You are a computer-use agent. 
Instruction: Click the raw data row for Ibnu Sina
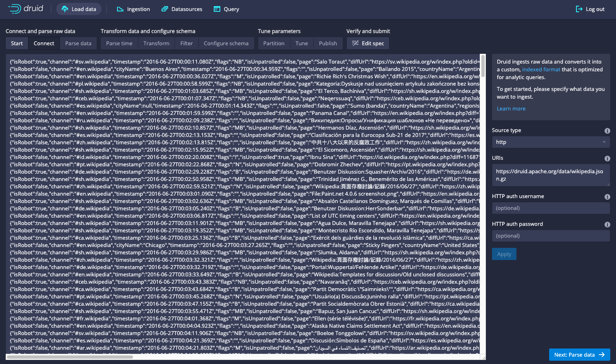click(245, 157)
